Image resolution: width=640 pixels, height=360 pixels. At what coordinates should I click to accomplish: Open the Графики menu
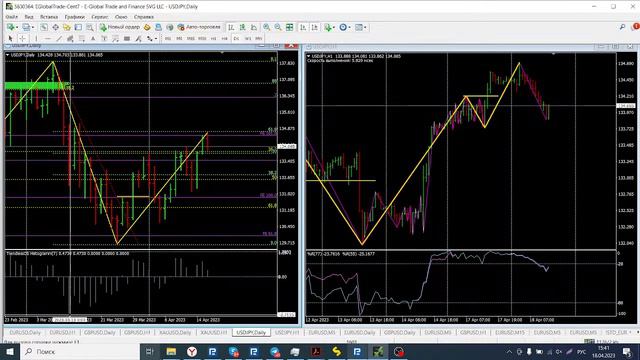pos(75,17)
